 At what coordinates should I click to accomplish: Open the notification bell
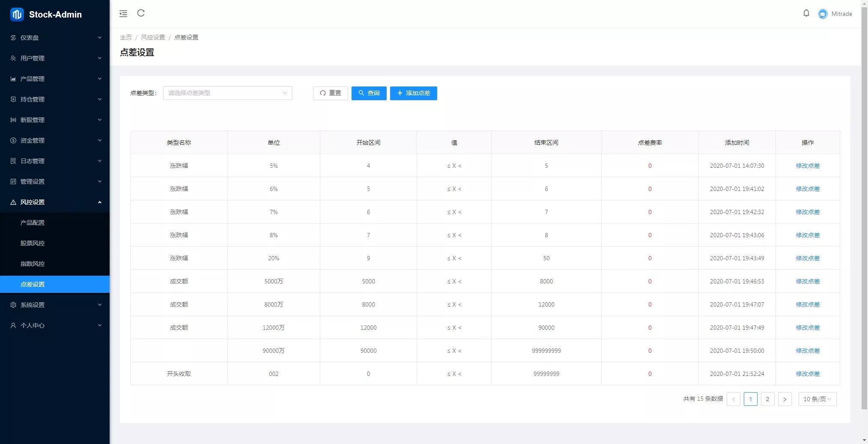coord(806,13)
